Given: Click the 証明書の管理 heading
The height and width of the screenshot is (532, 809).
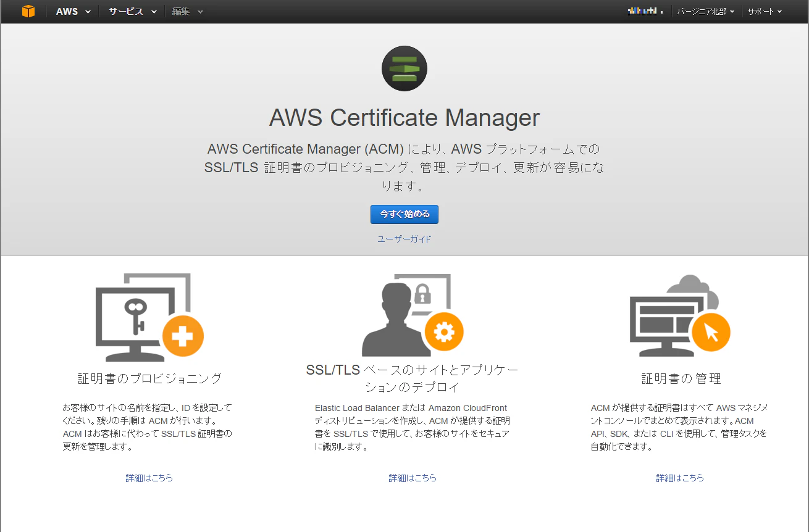Looking at the screenshot, I should coord(681,378).
